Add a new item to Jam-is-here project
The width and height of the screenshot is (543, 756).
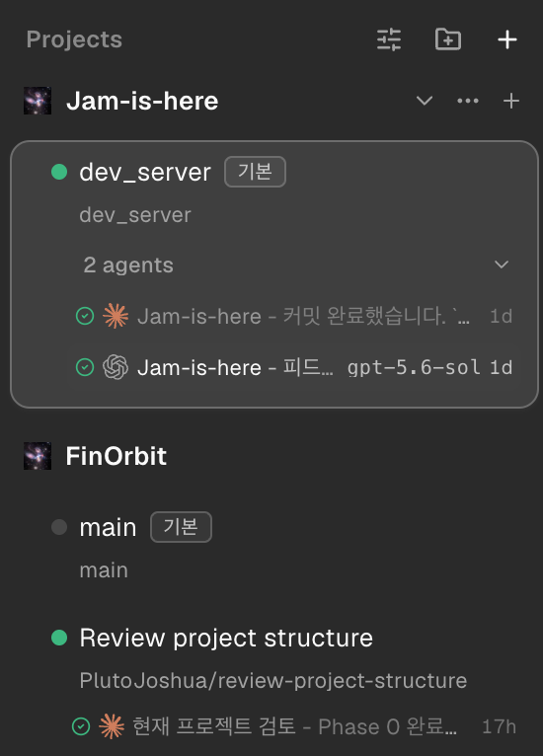[511, 101]
